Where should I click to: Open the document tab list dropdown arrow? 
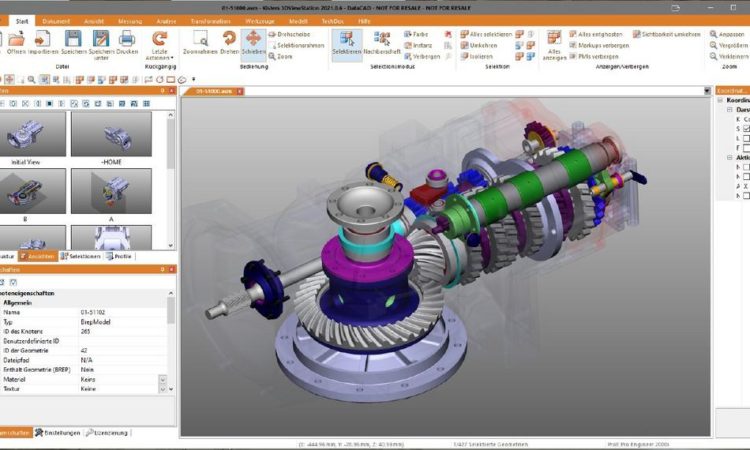coord(707,91)
